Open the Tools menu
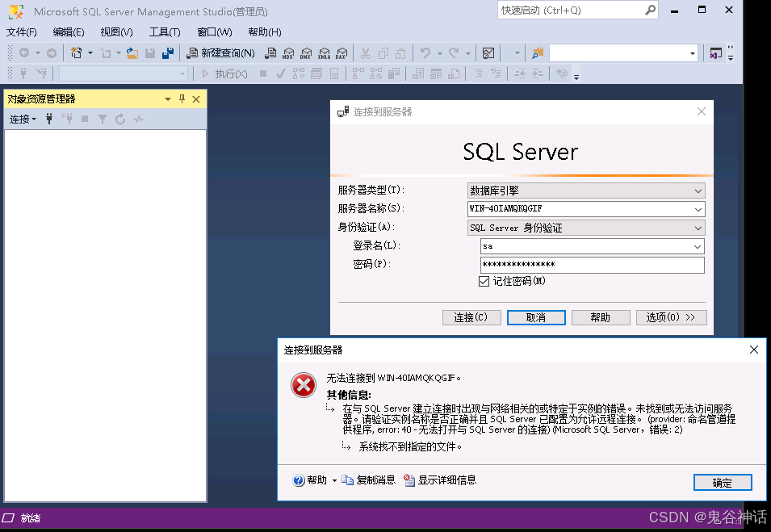The image size is (771, 532). [x=165, y=32]
